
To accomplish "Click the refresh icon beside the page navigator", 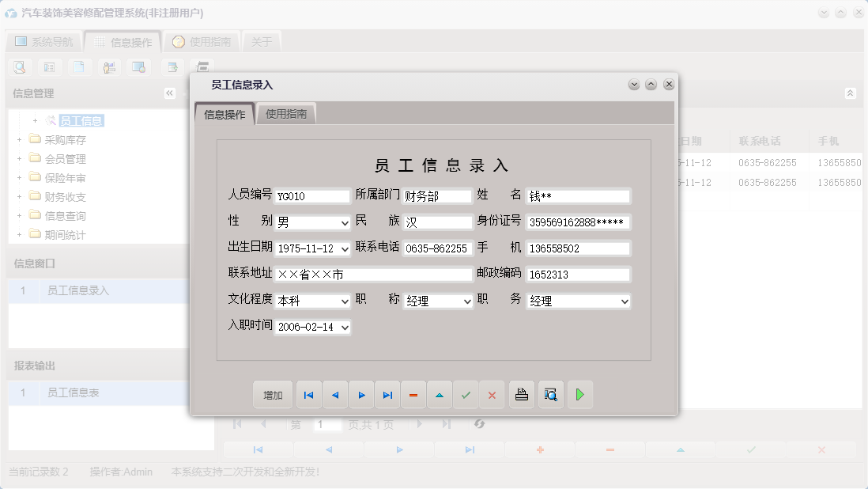I will point(479,424).
